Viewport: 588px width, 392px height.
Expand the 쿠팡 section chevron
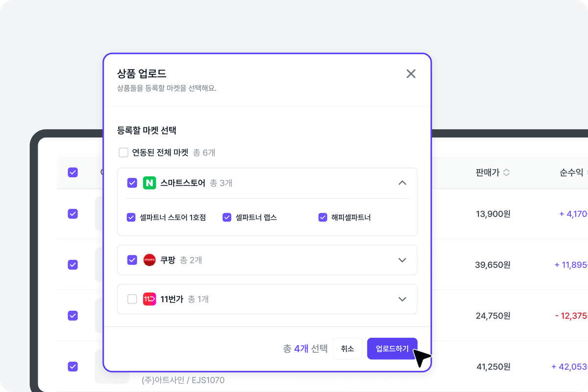[402, 260]
